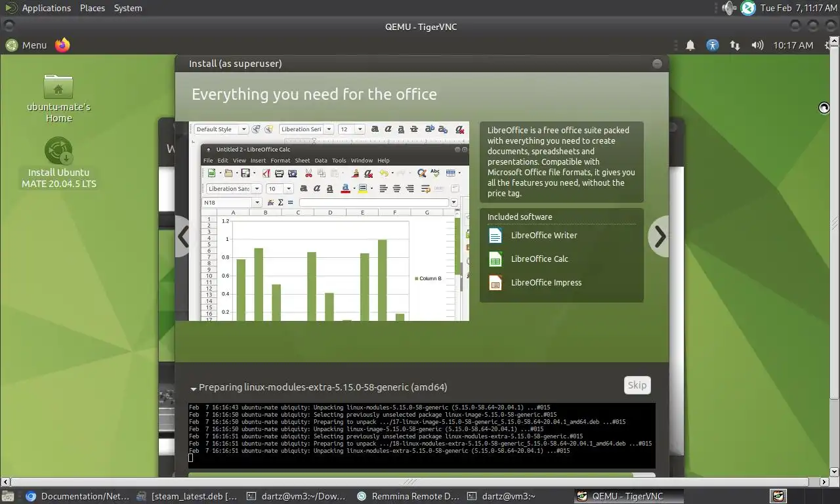Open the host date and time clock

[x=799, y=8]
